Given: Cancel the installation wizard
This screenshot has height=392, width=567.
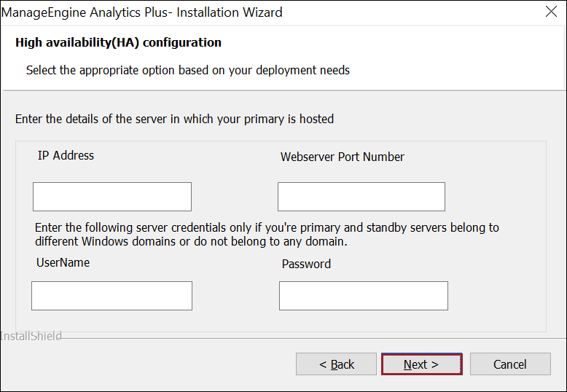Looking at the screenshot, I should pyautogui.click(x=509, y=364).
